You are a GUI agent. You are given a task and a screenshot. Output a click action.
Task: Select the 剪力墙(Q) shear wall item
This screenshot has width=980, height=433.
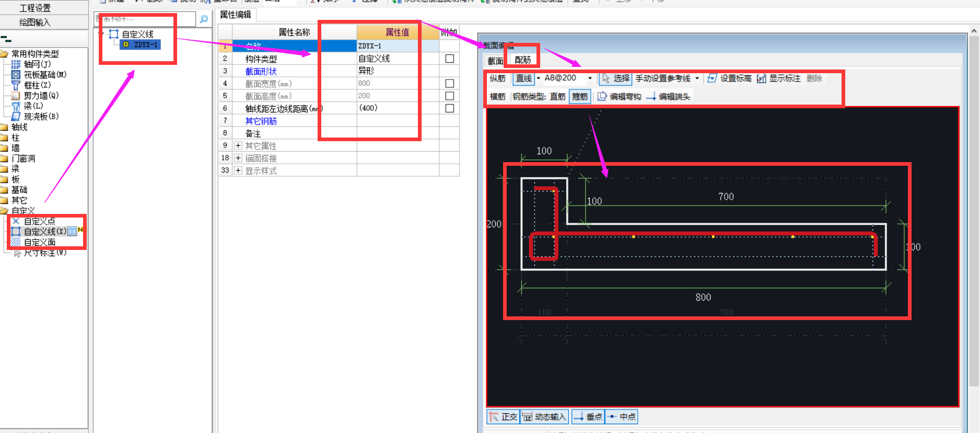point(35,96)
